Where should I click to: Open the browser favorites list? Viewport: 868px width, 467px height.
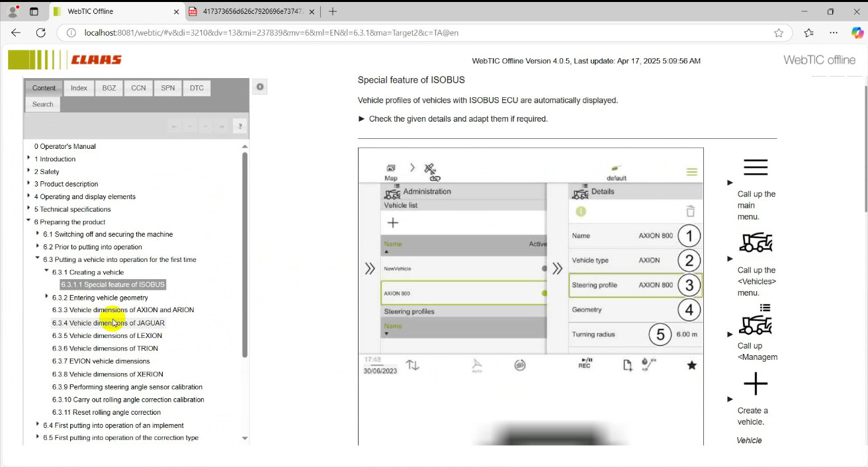pos(808,33)
